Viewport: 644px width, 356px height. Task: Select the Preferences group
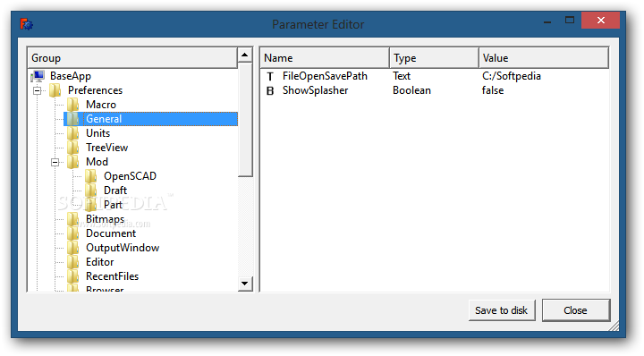(x=96, y=90)
